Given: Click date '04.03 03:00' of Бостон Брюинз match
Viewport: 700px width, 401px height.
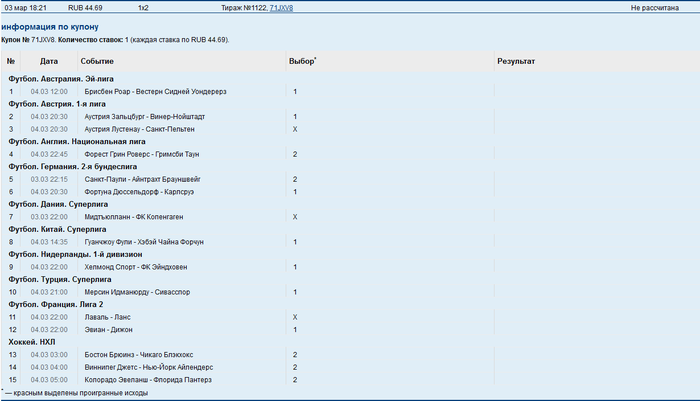Looking at the screenshot, I should click(49, 354).
